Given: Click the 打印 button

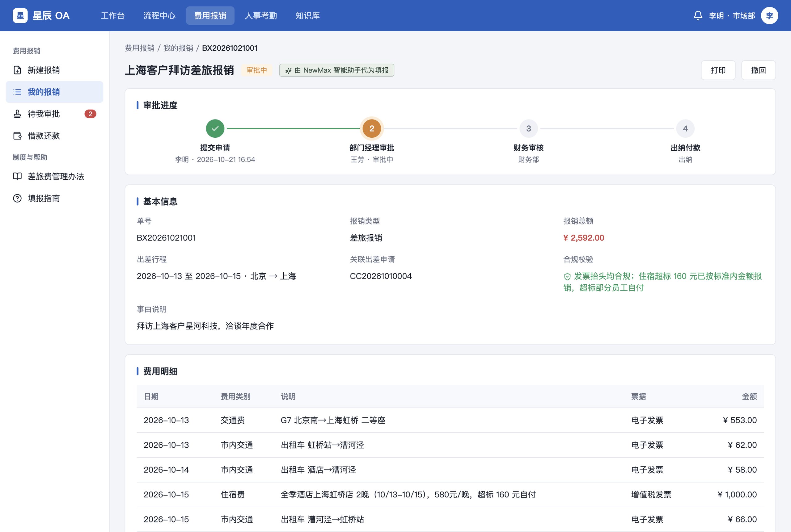Looking at the screenshot, I should (x=718, y=70).
